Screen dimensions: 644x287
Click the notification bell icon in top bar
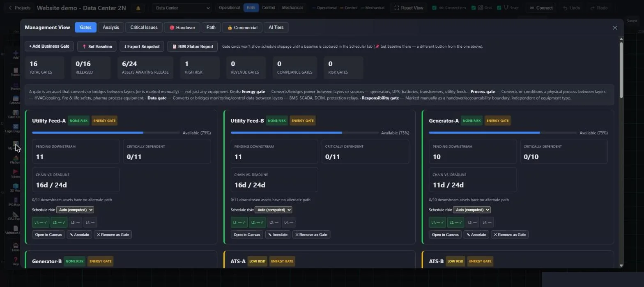point(138,8)
